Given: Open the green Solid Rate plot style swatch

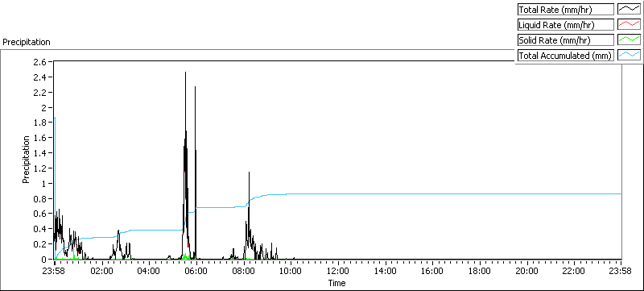Looking at the screenshot, I should [x=630, y=39].
